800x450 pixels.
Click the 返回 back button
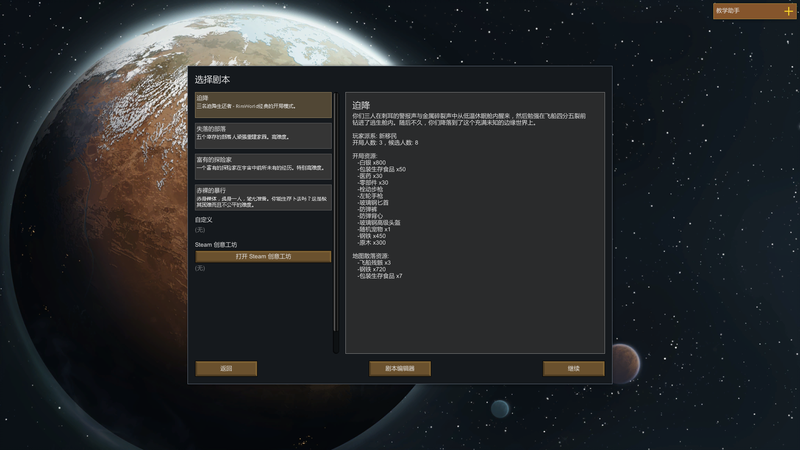[226, 368]
